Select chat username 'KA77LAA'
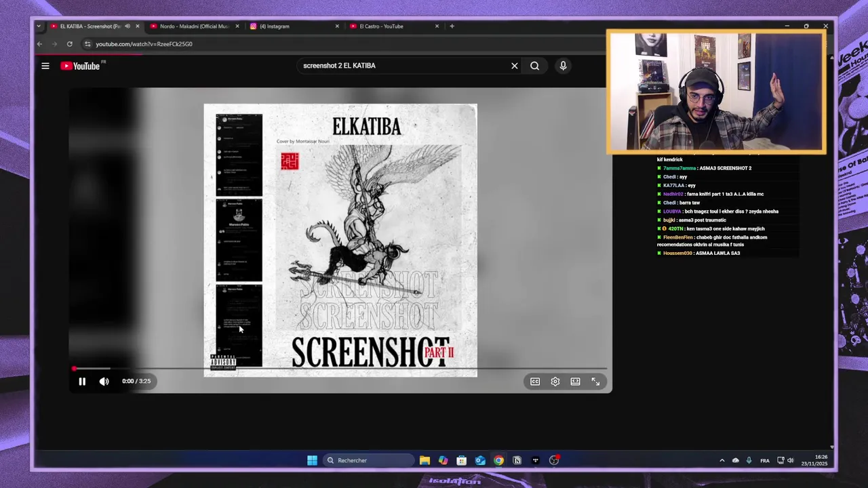Viewport: 868px width, 488px height. pos(673,185)
